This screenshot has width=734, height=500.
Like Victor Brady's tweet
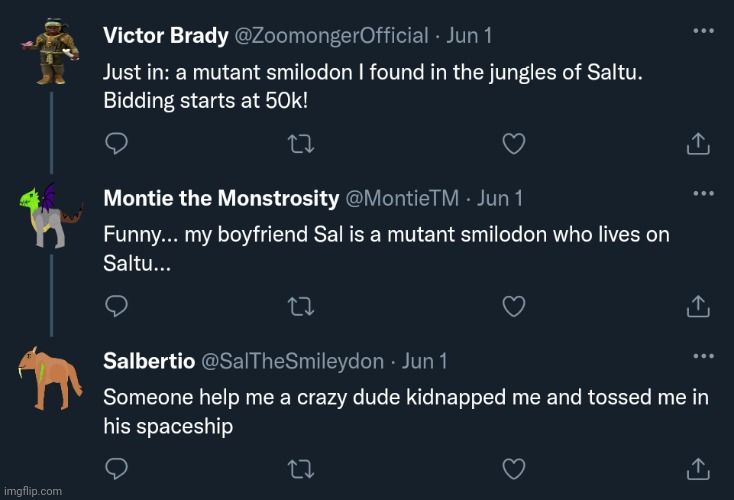pos(513,144)
